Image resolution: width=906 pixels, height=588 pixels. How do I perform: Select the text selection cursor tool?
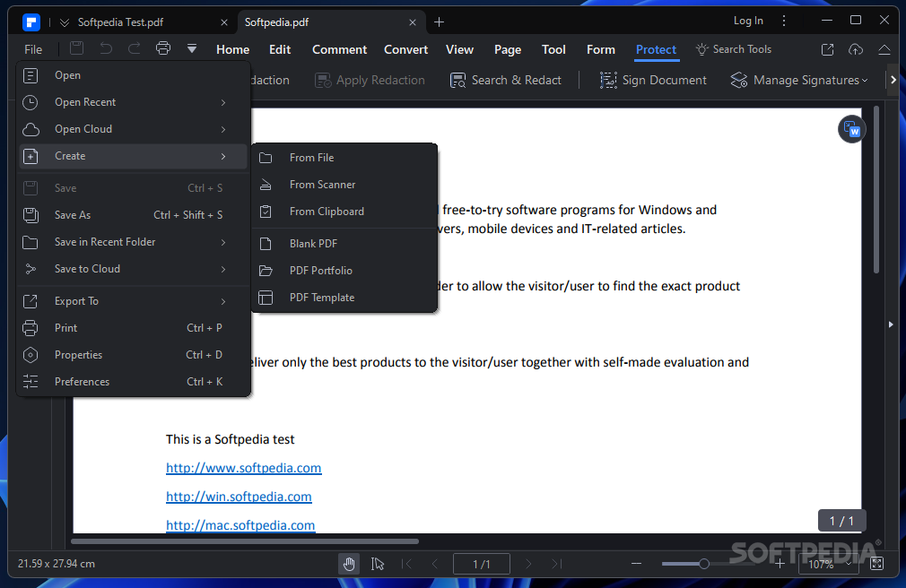(x=378, y=564)
